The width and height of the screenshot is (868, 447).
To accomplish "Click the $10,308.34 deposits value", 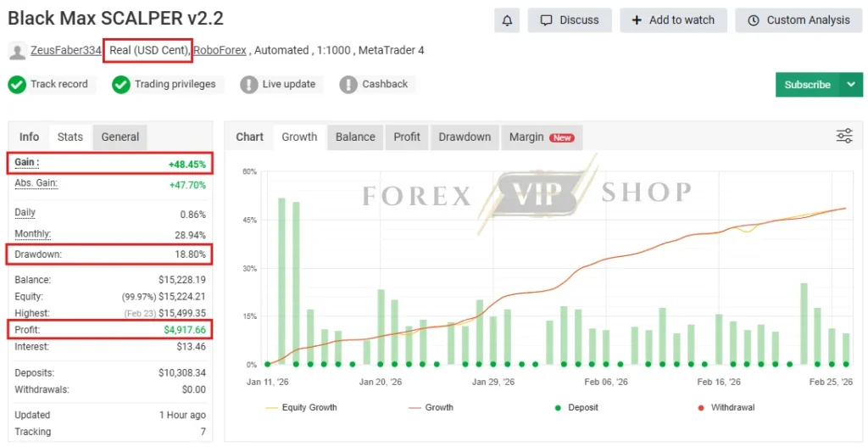I will [x=182, y=373].
